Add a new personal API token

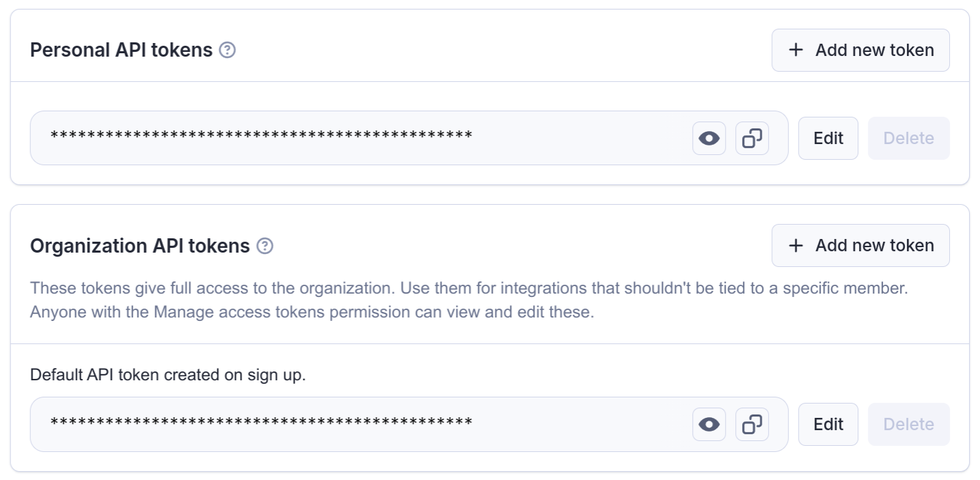(x=860, y=50)
